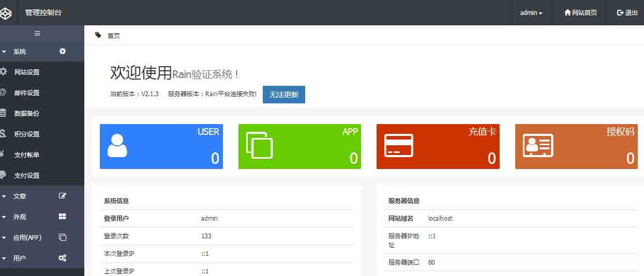Toggle the sidebar hamburger menu icon
Screen dimensions: 644x276
click(37, 34)
